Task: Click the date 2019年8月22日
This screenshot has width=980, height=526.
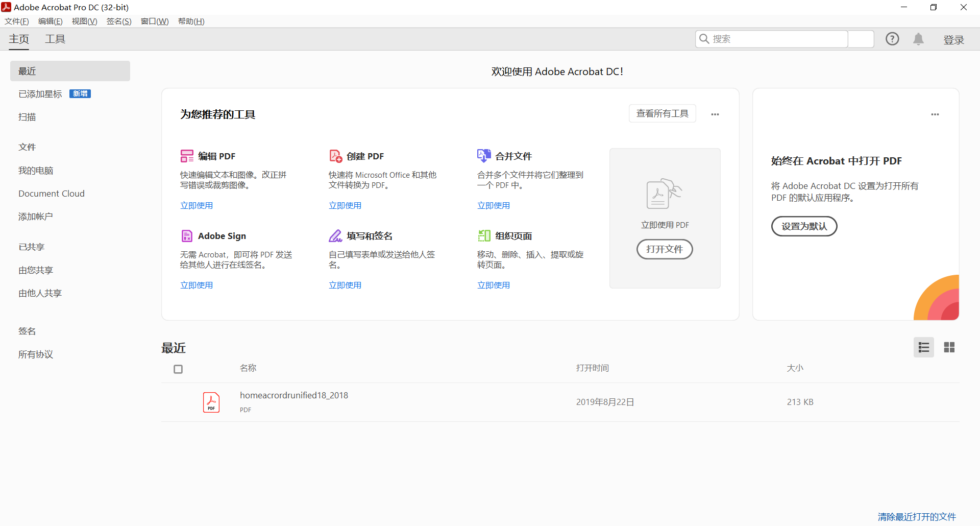Action: click(x=605, y=402)
